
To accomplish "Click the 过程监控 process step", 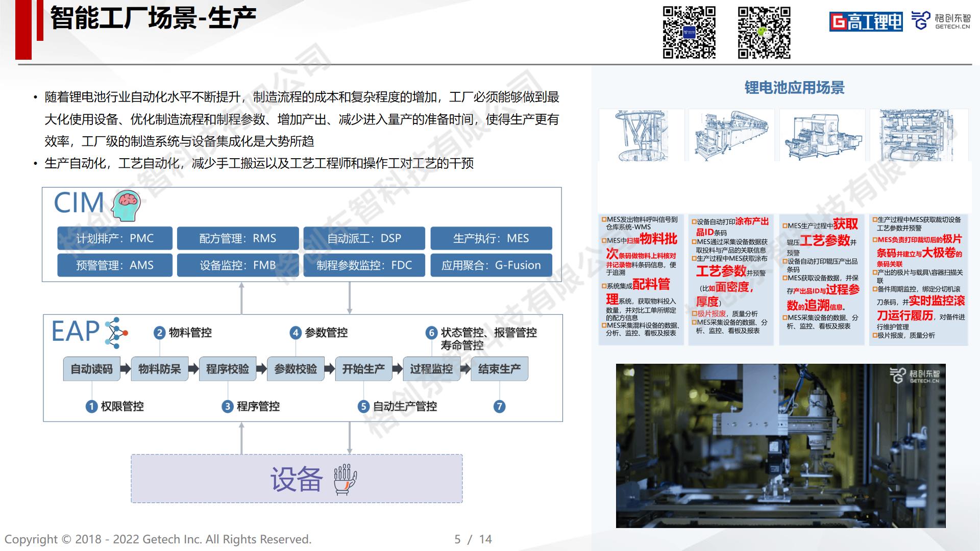I will click(x=431, y=369).
